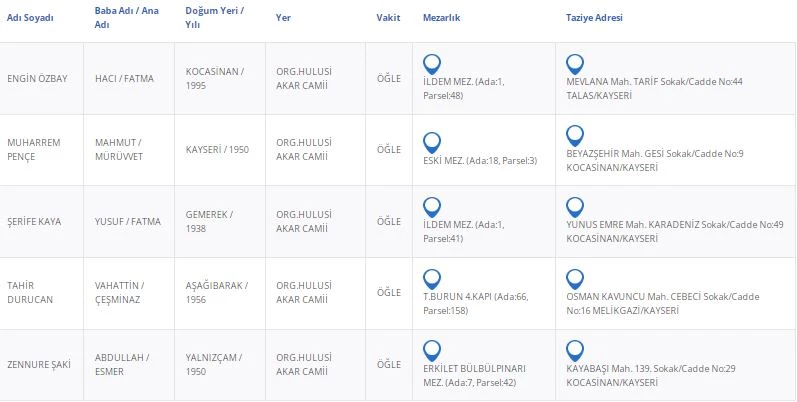Click cemetery pin for Tahir Durucan
This screenshot has height=402, width=797.
point(432,279)
